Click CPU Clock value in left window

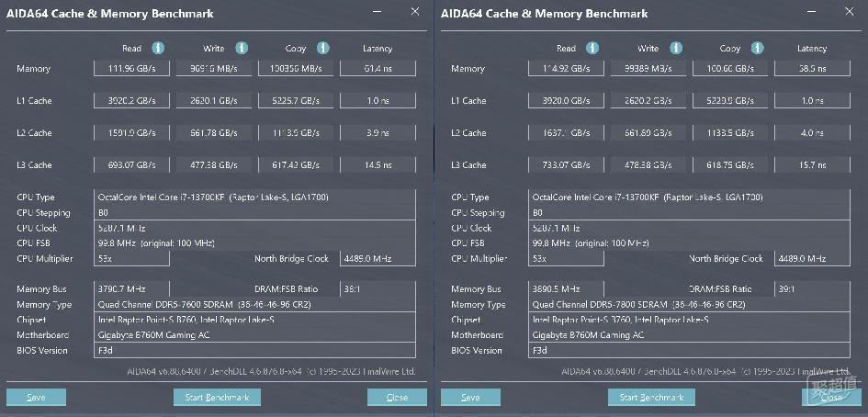(254, 228)
